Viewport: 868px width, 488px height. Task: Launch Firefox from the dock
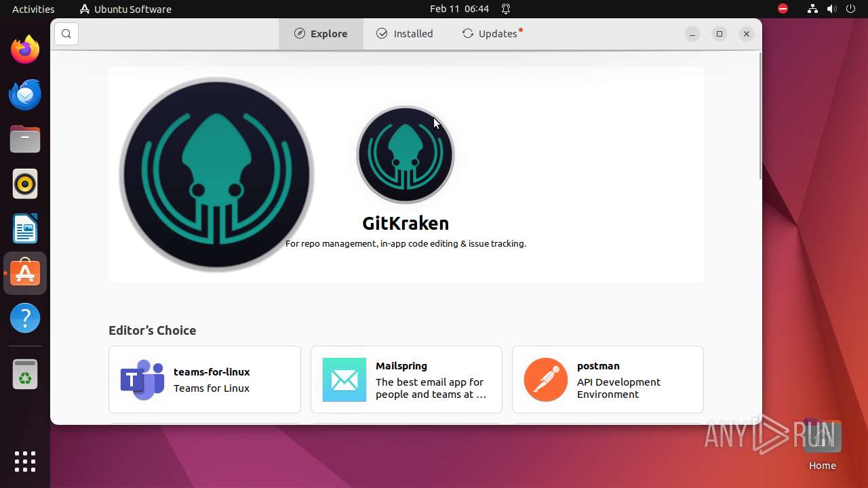pos(25,50)
